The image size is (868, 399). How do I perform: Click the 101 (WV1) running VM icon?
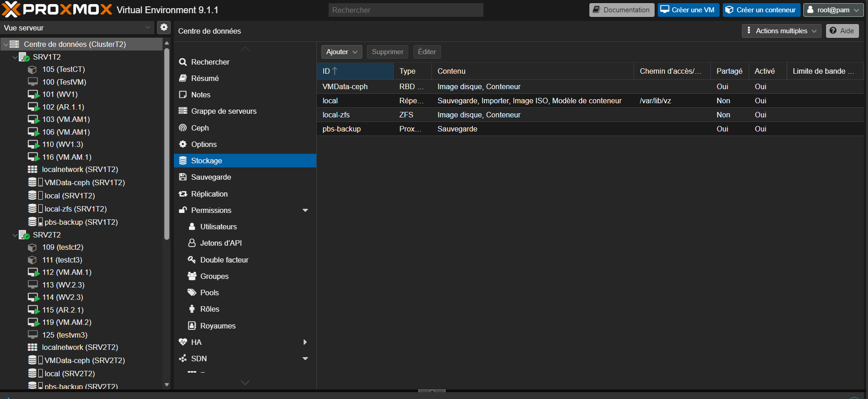(33, 95)
